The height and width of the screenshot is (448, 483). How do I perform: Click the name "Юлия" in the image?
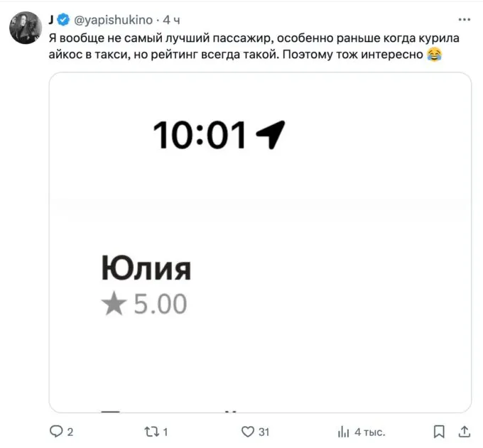click(x=146, y=270)
